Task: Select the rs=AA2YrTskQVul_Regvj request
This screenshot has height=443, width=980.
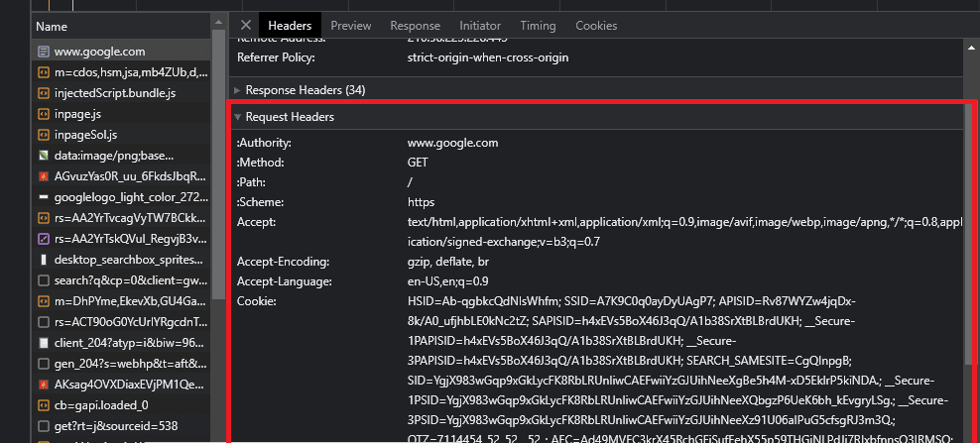Action: 122,239
